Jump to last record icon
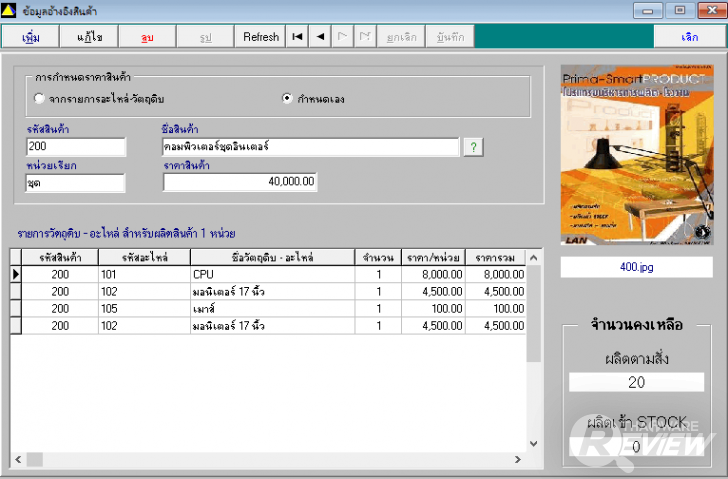 click(365, 37)
